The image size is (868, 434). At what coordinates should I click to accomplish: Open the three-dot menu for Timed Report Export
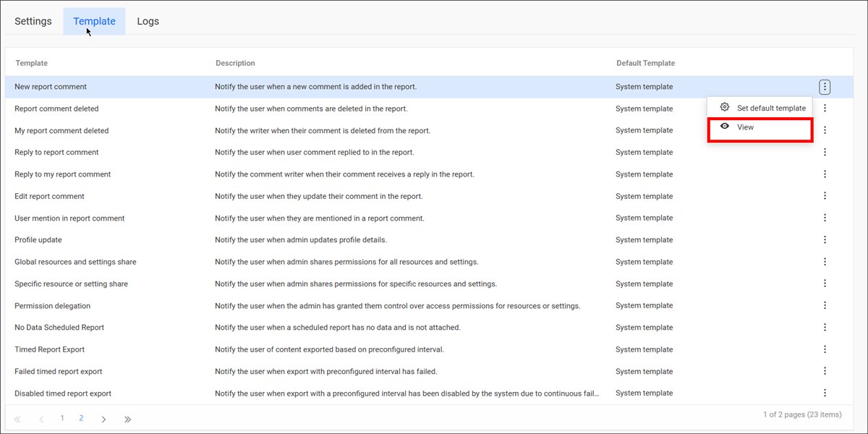click(825, 349)
